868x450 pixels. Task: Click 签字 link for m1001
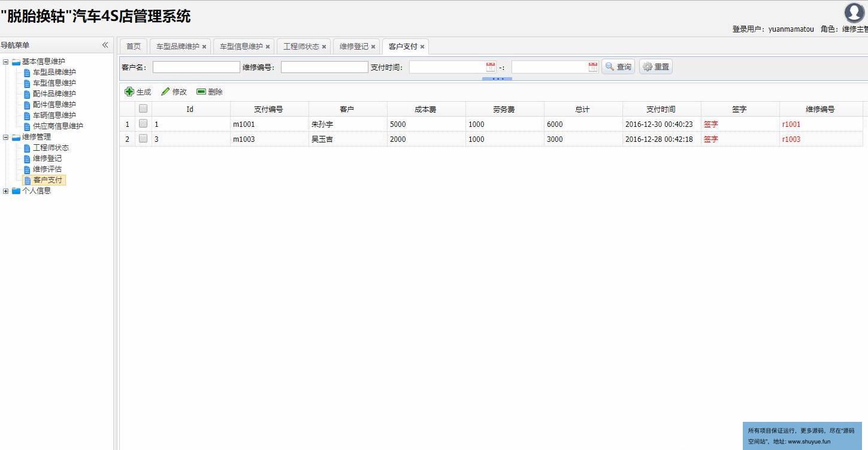pyautogui.click(x=711, y=124)
